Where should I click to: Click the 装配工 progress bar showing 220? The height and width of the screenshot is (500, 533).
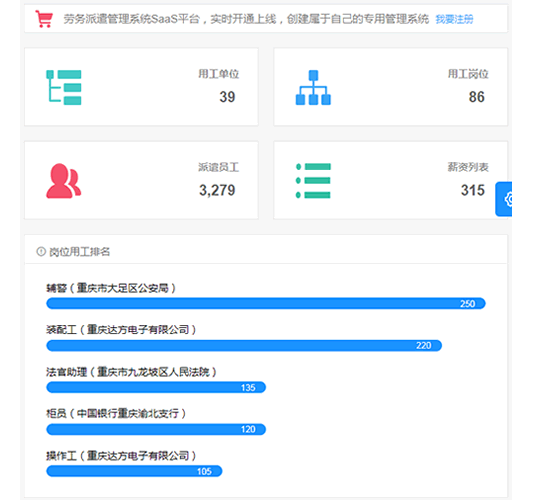[244, 345]
